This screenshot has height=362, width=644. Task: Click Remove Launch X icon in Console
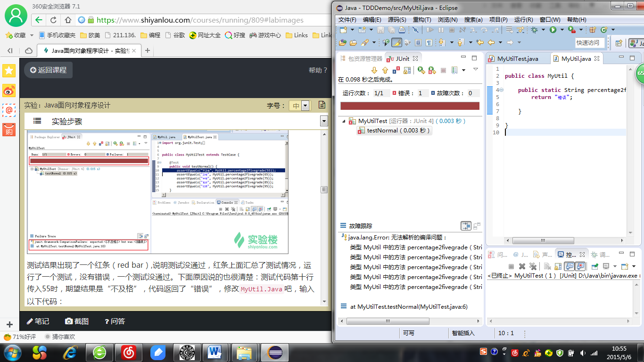click(522, 266)
